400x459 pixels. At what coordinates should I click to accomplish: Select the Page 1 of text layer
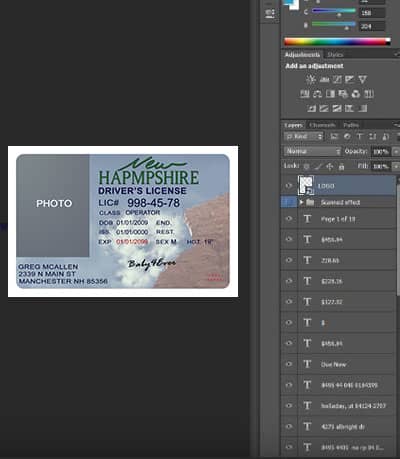click(338, 219)
